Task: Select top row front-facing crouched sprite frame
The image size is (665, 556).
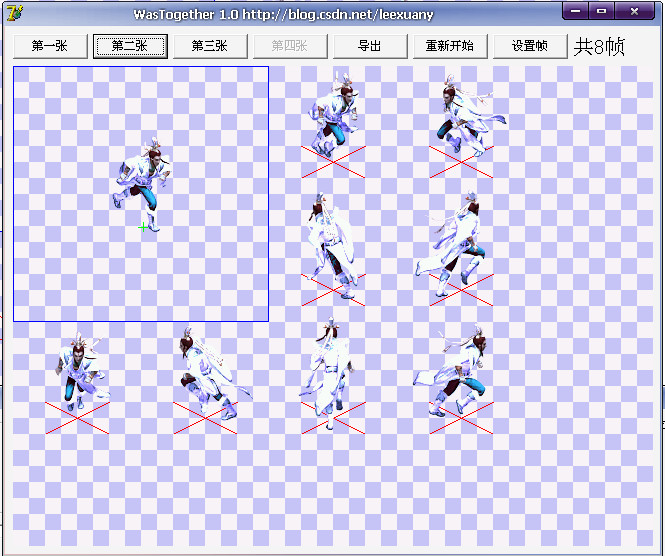Action: [x=334, y=115]
